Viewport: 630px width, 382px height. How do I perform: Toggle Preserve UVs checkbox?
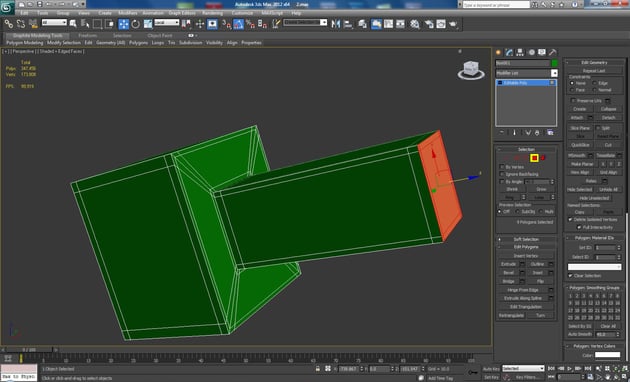point(573,100)
